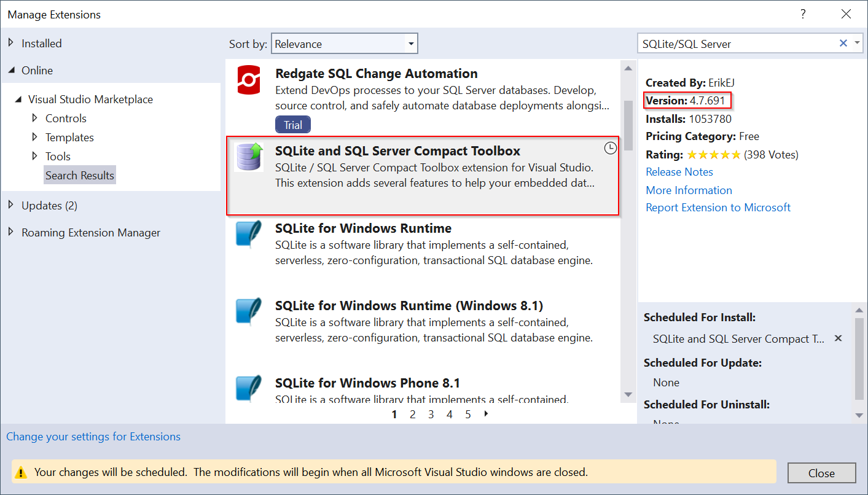This screenshot has width=868, height=495.
Task: Select Search Results in the sidebar
Action: pyautogui.click(x=79, y=175)
